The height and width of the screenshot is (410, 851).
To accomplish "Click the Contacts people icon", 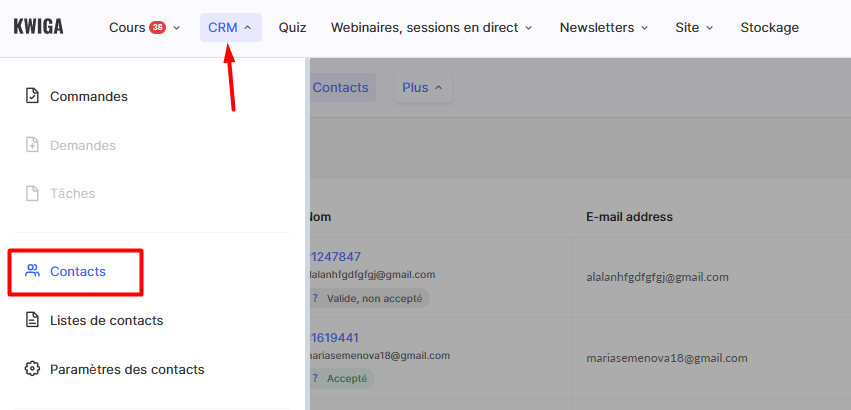I will [x=32, y=271].
